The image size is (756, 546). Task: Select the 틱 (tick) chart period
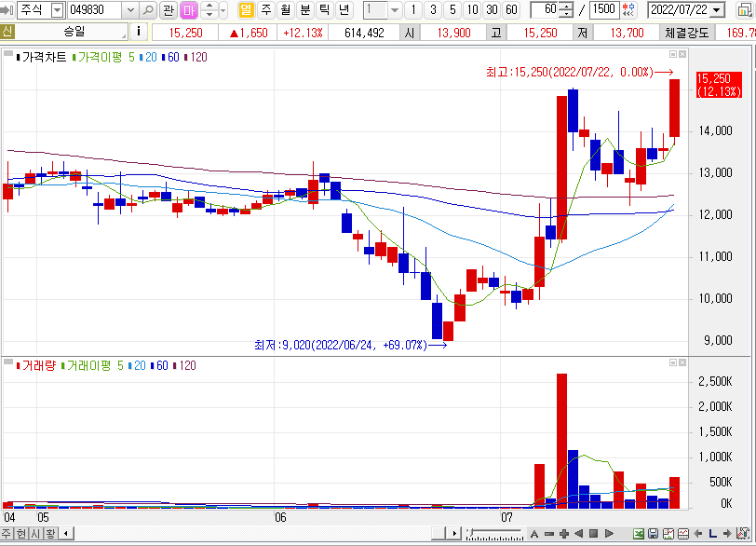(325, 9)
